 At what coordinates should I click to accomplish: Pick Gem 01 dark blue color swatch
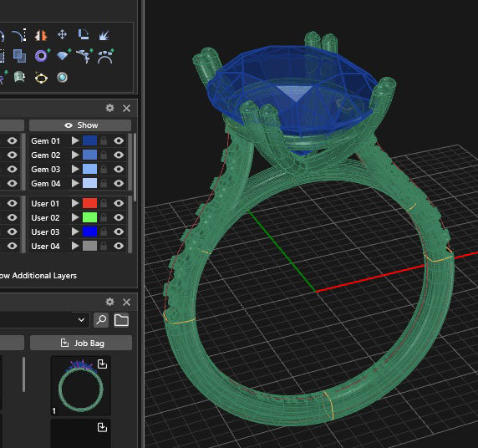[x=90, y=140]
